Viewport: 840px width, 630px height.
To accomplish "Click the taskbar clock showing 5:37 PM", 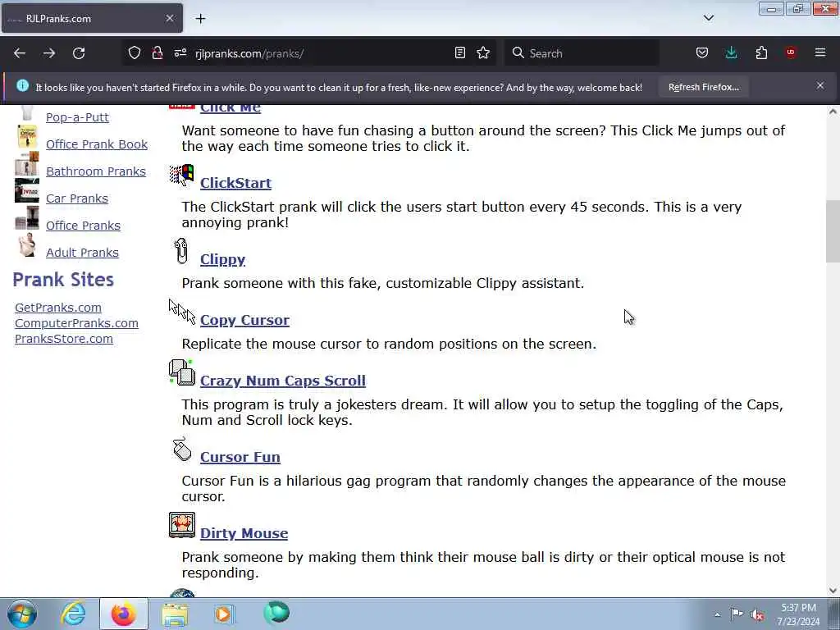I will click(x=798, y=614).
